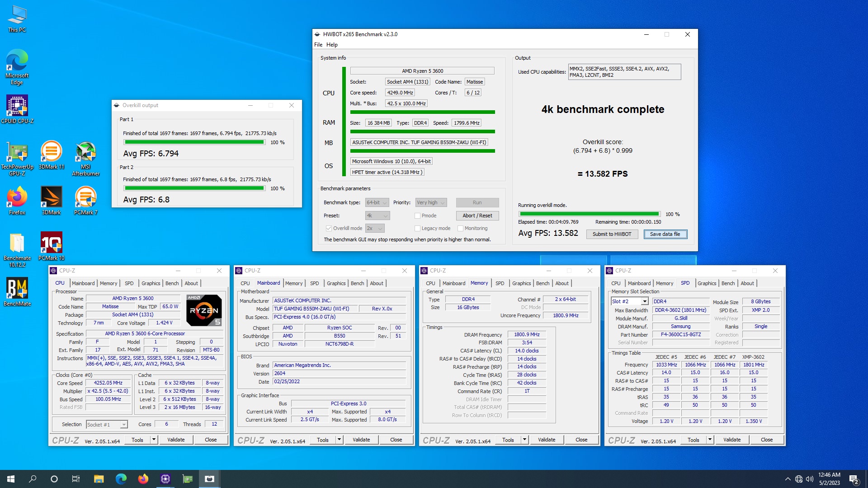Viewport: 868px width, 488px height.
Task: Open the Preset 4k dropdown
Action: (x=377, y=216)
